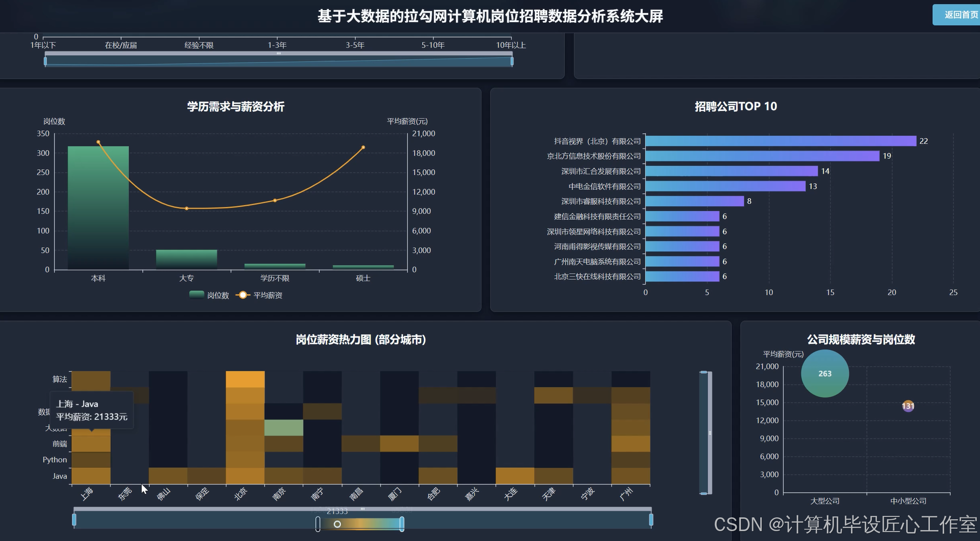Click the left handle of city zoom slider
The width and height of the screenshot is (980, 541).
click(74, 520)
